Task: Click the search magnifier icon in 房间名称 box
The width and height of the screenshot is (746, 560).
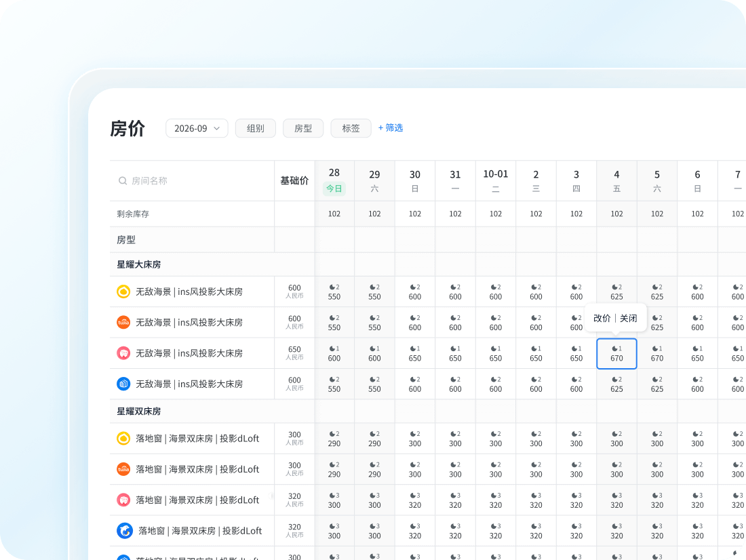Action: tap(123, 181)
